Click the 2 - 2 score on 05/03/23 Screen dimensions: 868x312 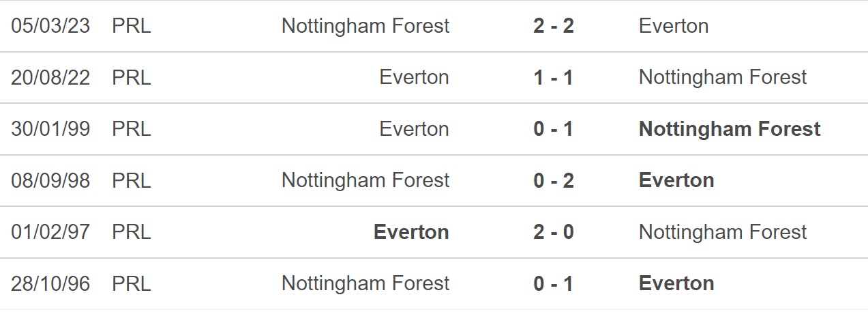click(554, 26)
